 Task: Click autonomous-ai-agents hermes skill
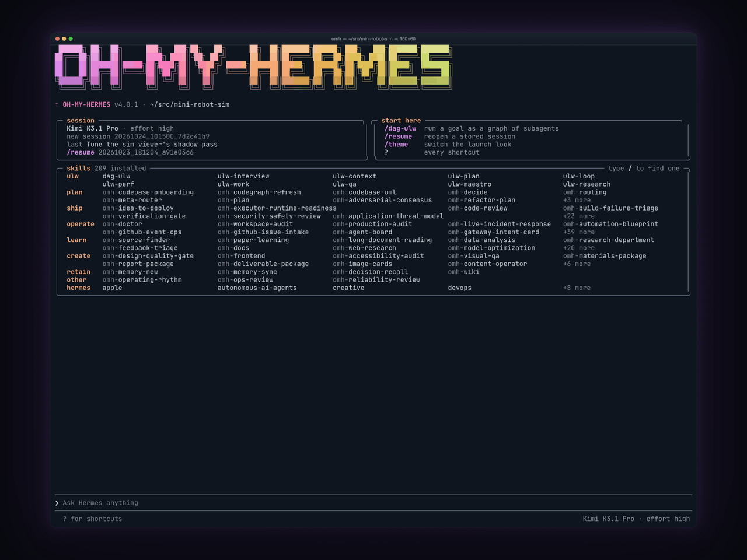[257, 288]
